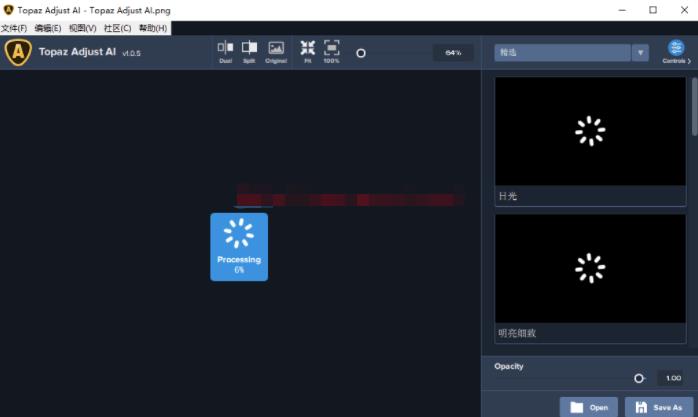Click the 日光 preset label
This screenshot has width=698, height=417.
[508, 196]
